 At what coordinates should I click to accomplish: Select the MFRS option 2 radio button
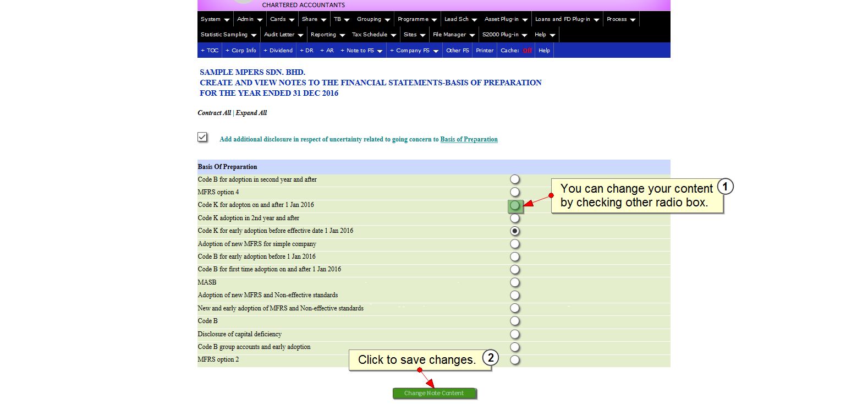click(x=514, y=360)
